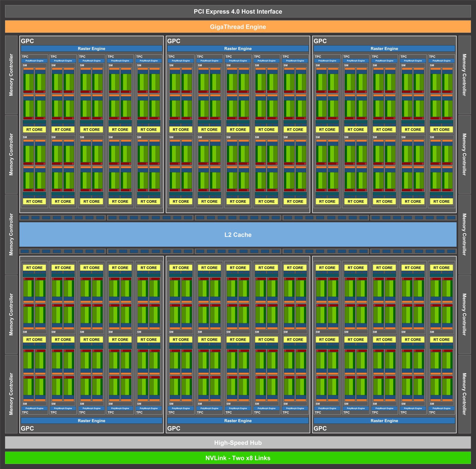Click the fourth Memory Controller on the left side
Screen dimensions: 476x469
(11, 314)
